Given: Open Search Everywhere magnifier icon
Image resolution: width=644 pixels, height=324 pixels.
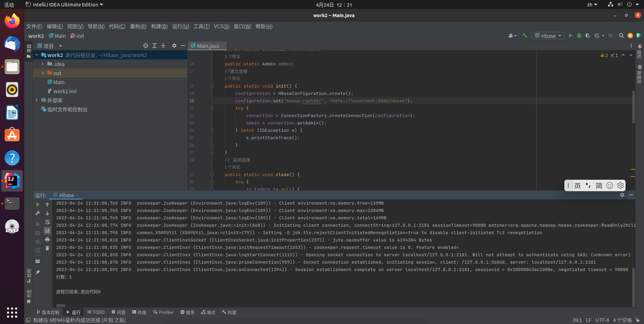Looking at the screenshot, I should 621,36.
